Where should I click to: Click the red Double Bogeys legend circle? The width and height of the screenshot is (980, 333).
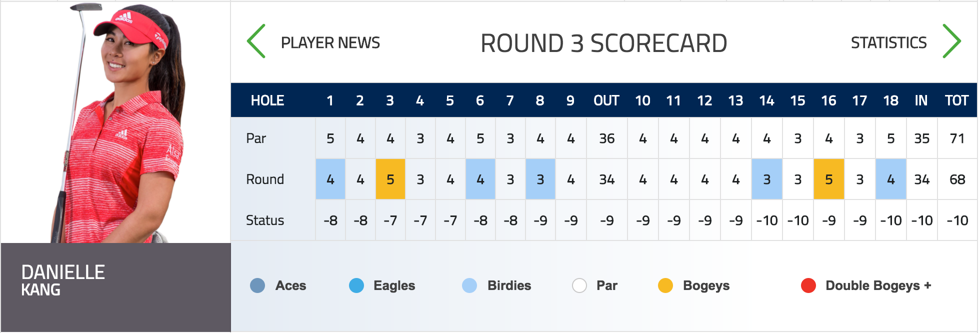click(808, 285)
